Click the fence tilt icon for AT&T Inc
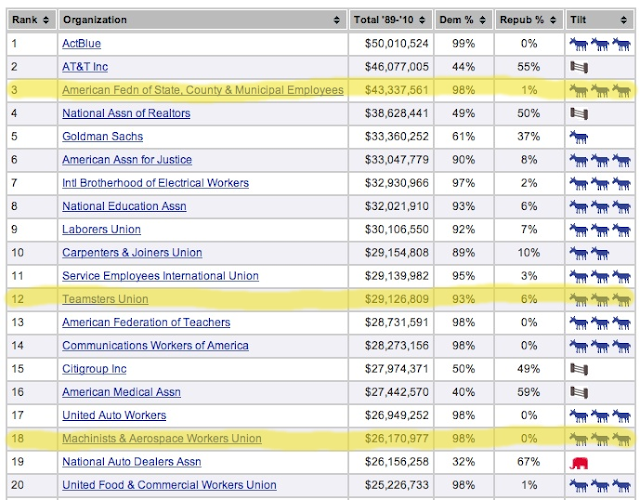This screenshot has height=500, width=640. [579, 67]
